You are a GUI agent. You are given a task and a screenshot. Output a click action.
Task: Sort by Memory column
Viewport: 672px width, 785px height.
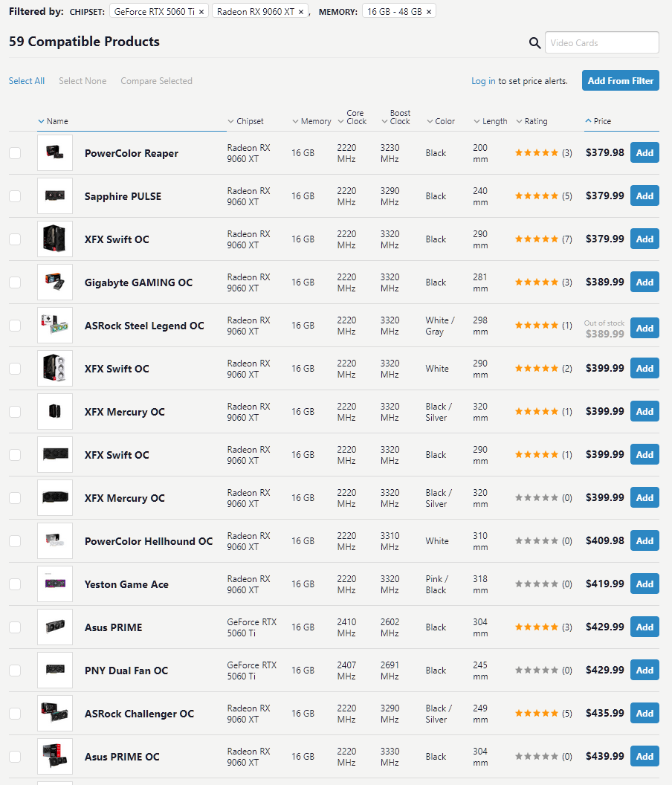pyautogui.click(x=311, y=121)
